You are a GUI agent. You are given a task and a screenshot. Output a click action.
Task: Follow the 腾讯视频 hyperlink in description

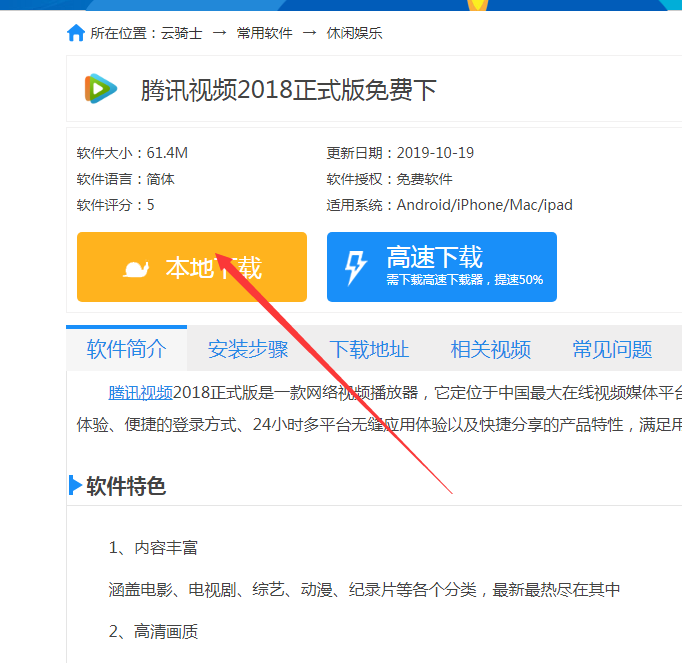click(140, 392)
